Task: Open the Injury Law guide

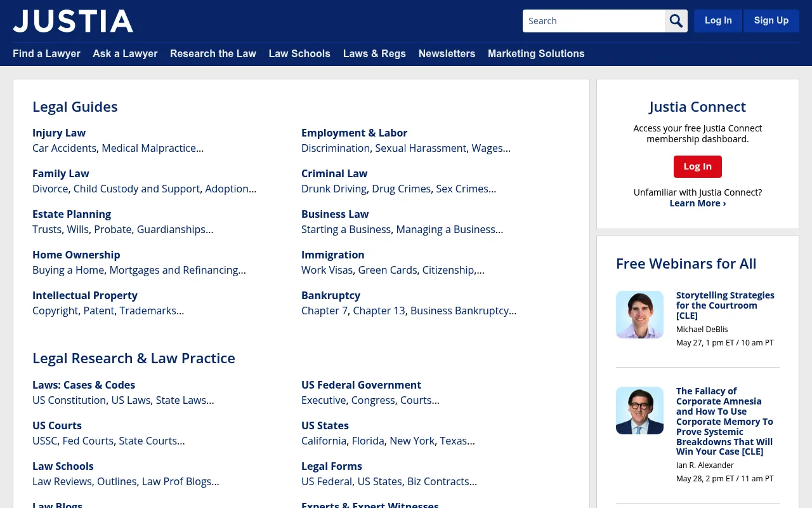Action: (x=59, y=133)
